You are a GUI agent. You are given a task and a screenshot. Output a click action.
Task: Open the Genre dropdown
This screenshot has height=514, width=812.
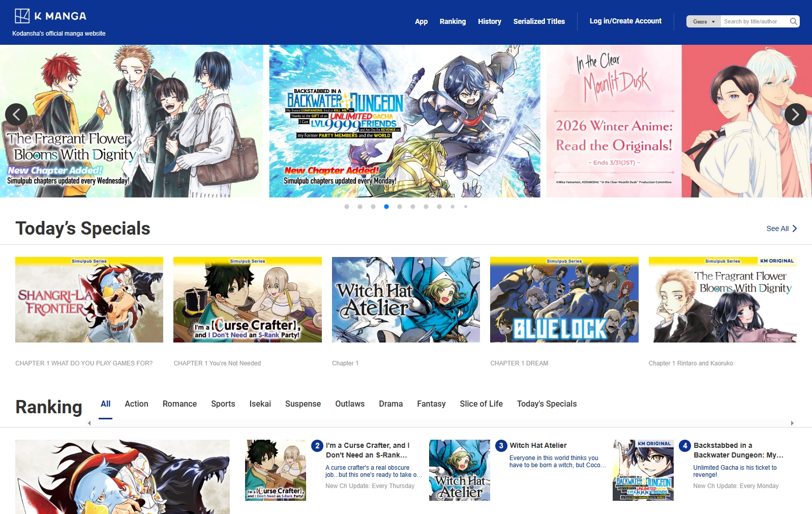coord(704,21)
